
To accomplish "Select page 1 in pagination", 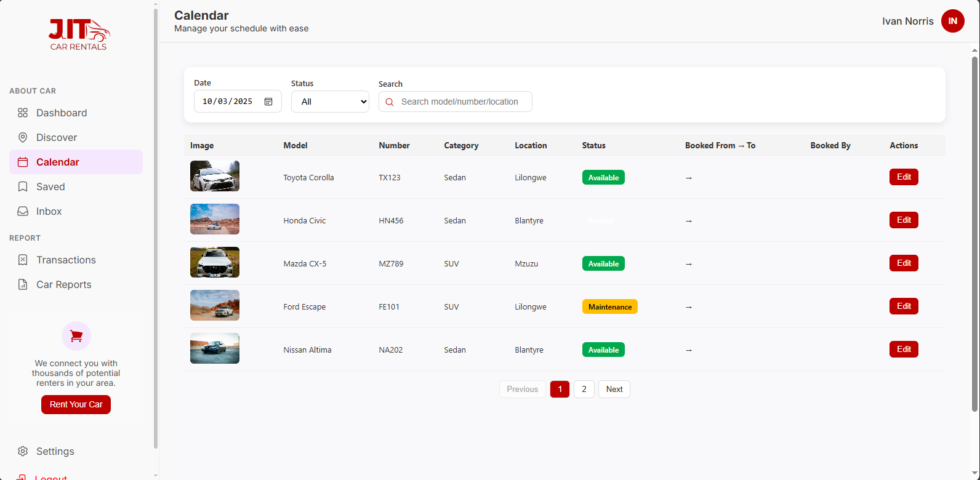I will tap(560, 389).
